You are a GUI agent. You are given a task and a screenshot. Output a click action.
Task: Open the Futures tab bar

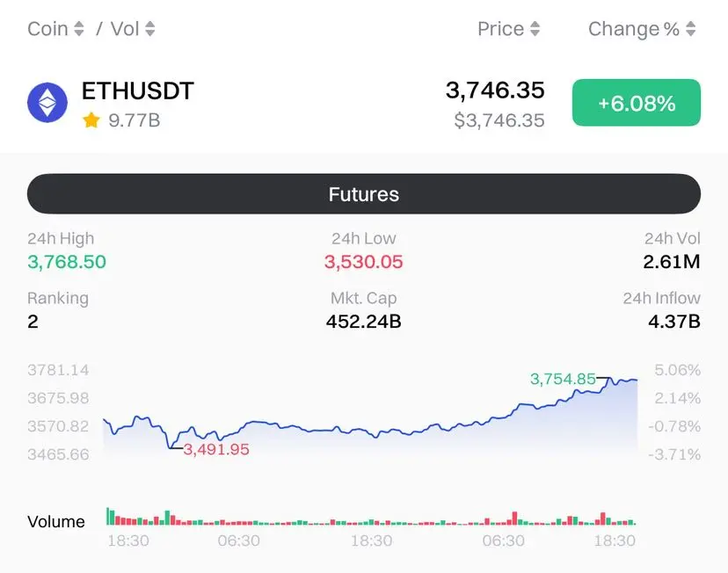click(364, 194)
